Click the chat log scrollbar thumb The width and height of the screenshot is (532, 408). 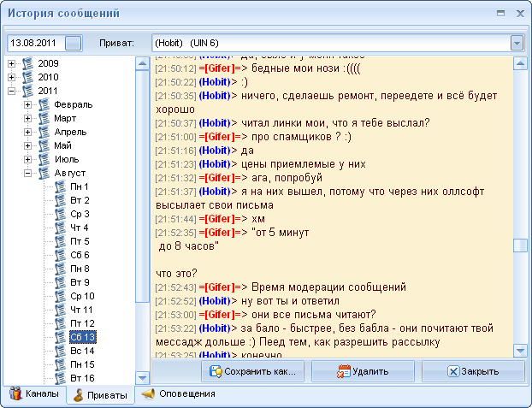click(520, 245)
